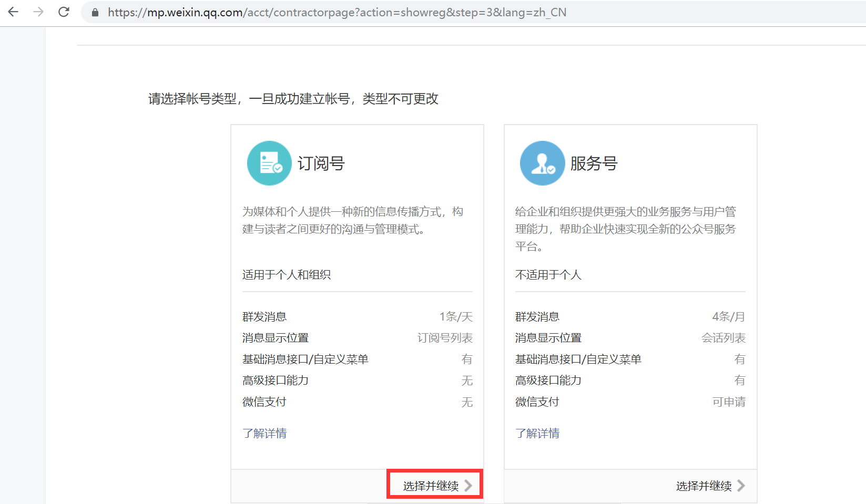Screen dimensions: 866x504
Task: Click 基础消息接口/自定义菜单 in 订阅号 card
Action: tap(305, 359)
